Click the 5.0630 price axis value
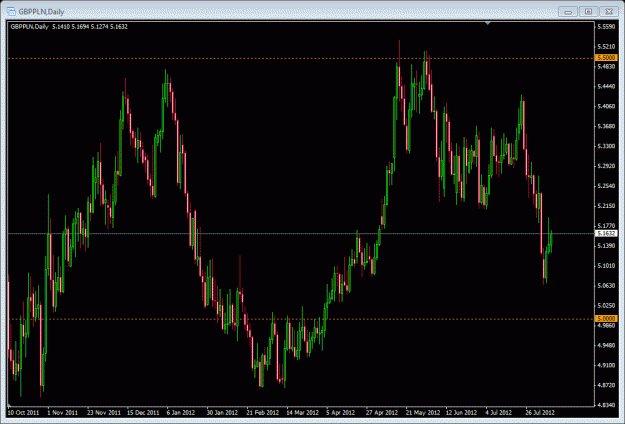This screenshot has height=424, width=625. click(606, 285)
